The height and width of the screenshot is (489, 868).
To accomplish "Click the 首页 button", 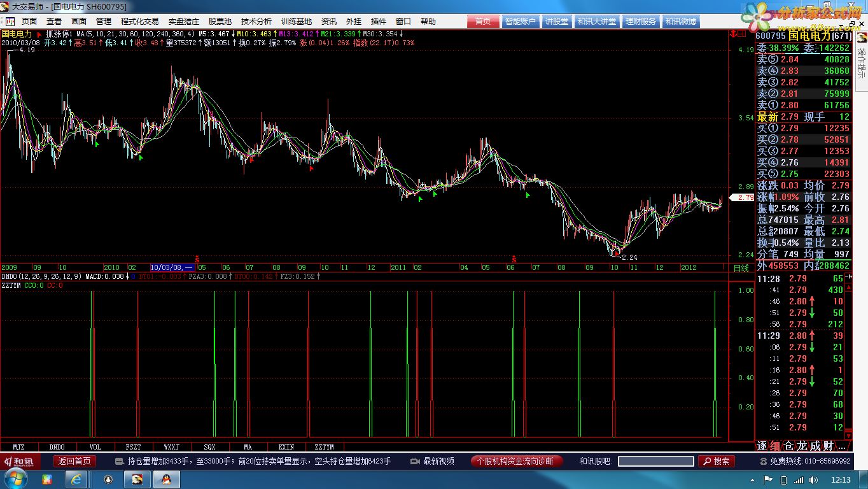I will 483,22.
